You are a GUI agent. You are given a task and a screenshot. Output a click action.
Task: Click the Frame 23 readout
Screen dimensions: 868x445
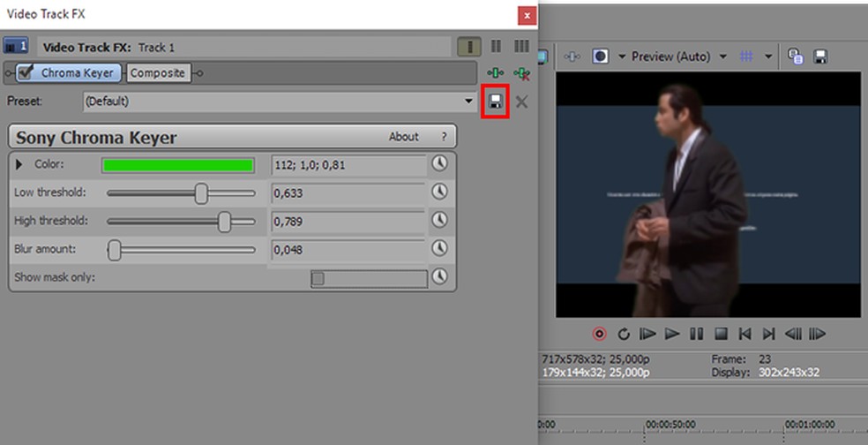tap(741, 359)
